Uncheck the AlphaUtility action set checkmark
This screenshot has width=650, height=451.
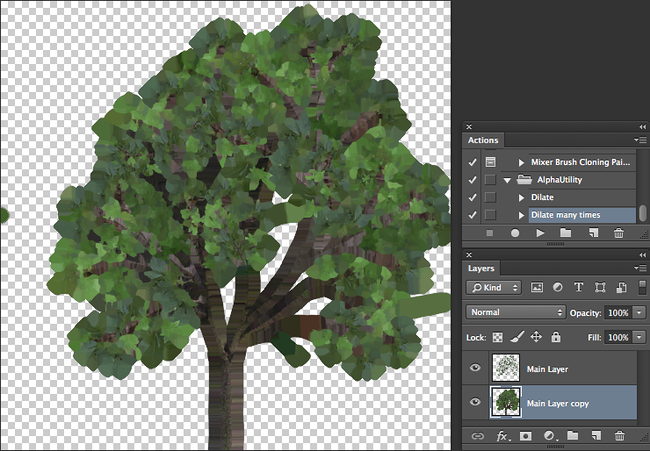click(x=472, y=179)
